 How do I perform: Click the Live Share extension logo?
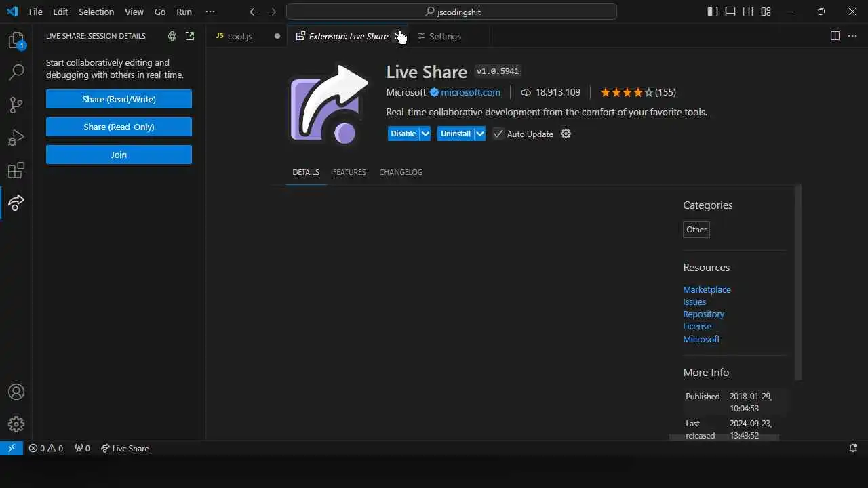coord(329,104)
